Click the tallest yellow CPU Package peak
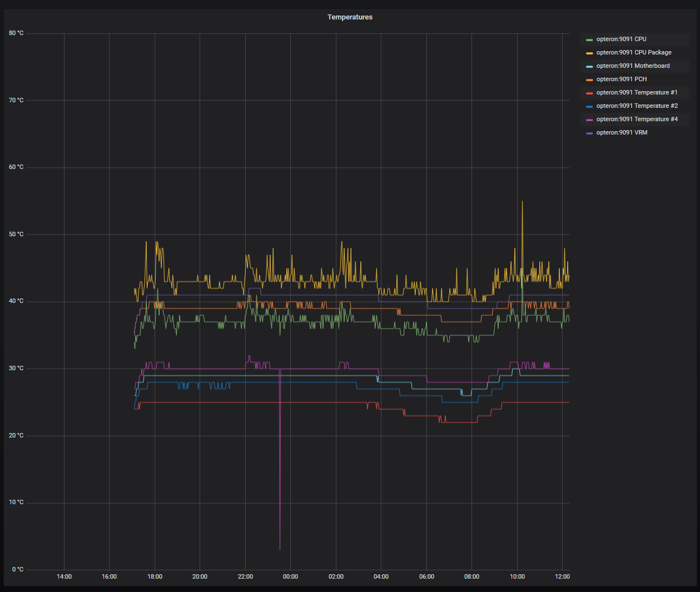This screenshot has width=700, height=592. pos(522,202)
